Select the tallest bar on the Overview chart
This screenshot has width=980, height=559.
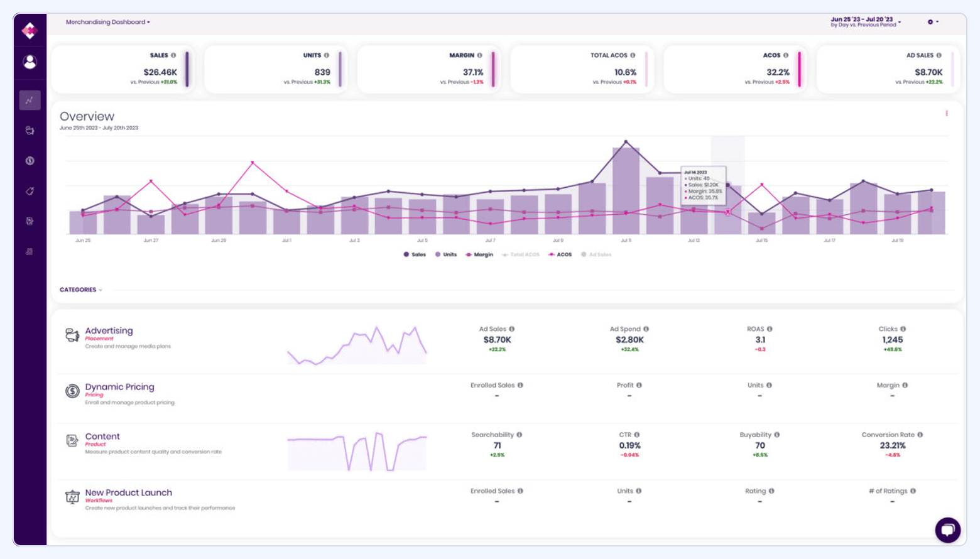pos(625,182)
